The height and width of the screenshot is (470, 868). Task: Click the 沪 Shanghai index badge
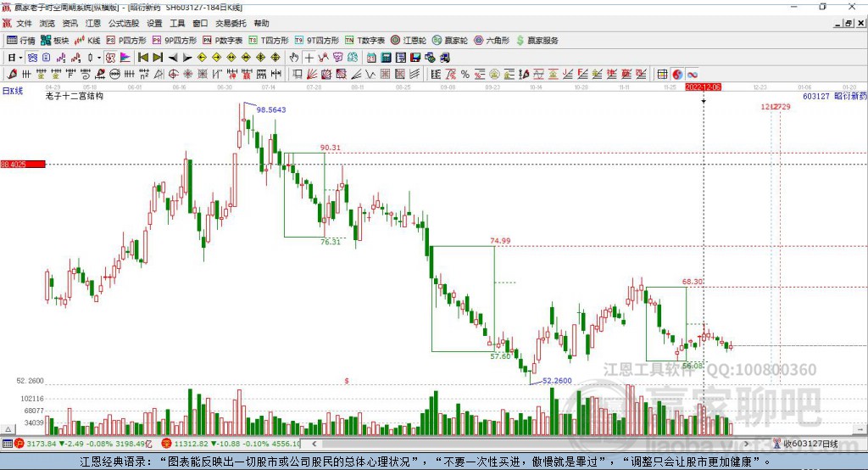click(19, 444)
